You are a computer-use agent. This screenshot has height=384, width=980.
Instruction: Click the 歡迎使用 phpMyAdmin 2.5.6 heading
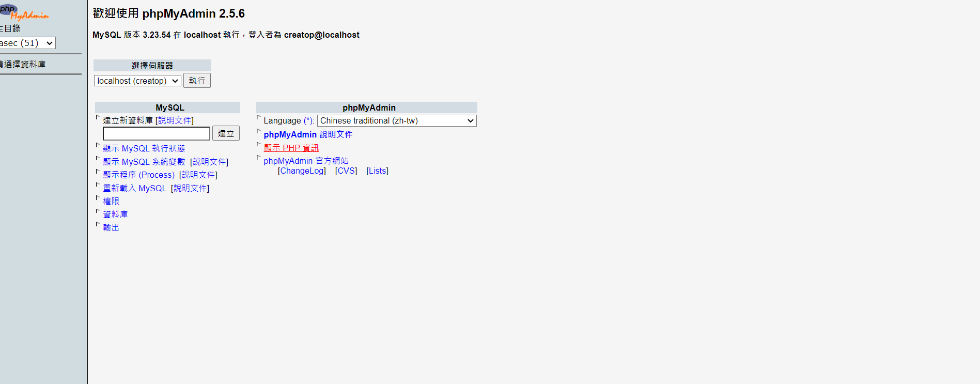coord(169,13)
